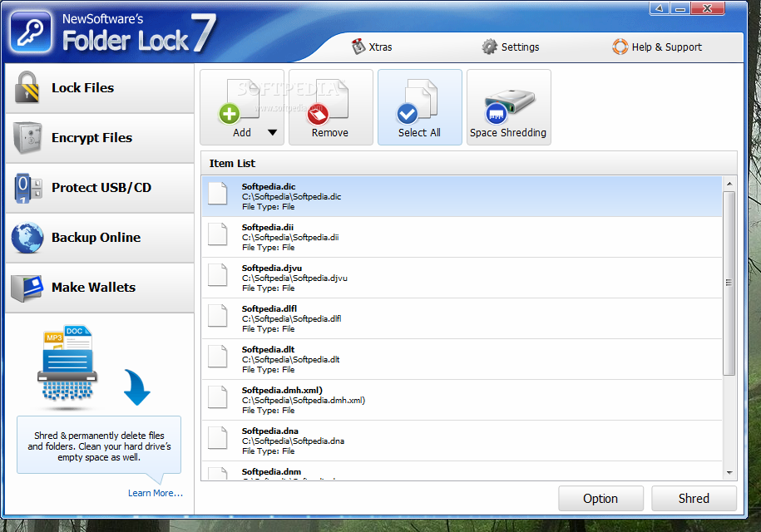
Task: Activate the Space Shredding tool
Action: (508, 106)
